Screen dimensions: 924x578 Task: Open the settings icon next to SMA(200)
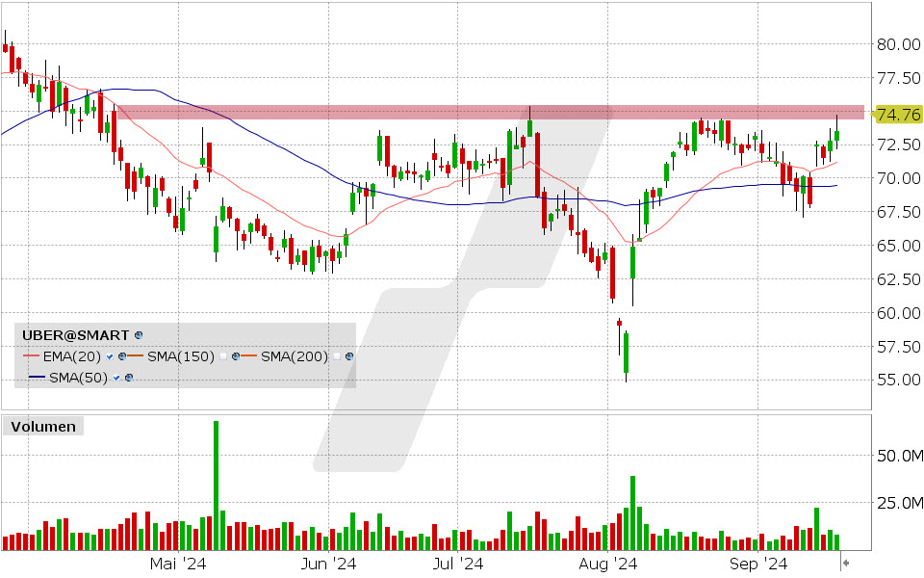coord(349,356)
